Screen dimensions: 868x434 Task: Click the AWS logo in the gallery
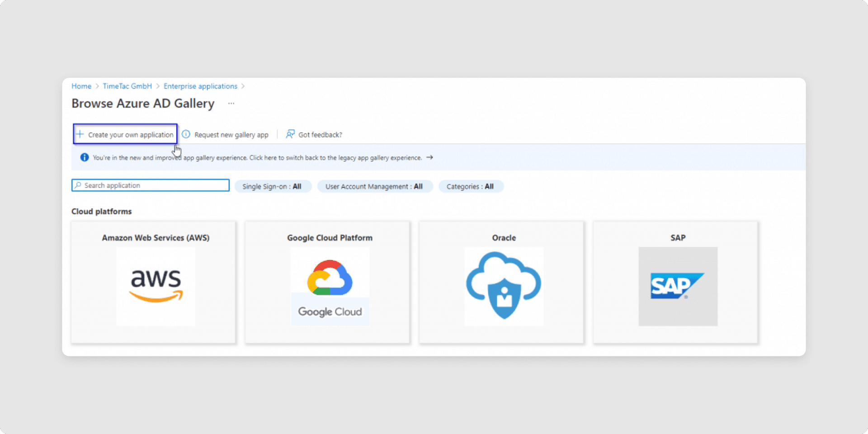156,286
